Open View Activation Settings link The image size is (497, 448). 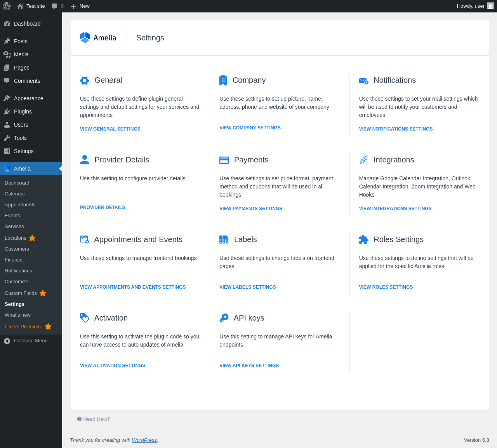click(x=113, y=366)
